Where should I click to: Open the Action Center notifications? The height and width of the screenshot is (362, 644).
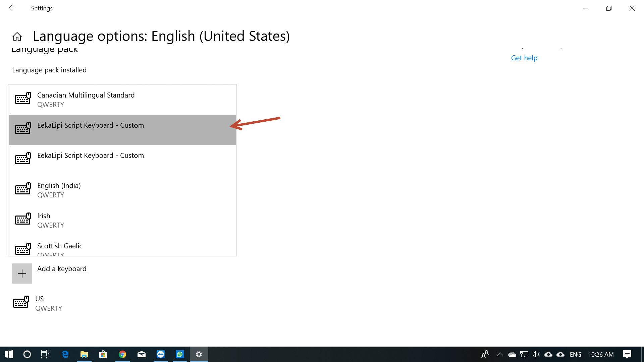click(x=627, y=354)
